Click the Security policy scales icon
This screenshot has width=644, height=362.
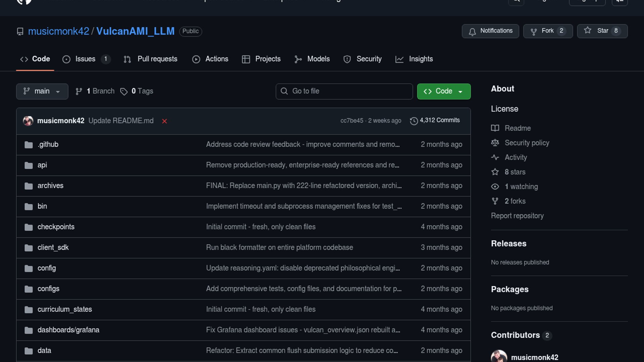tap(495, 143)
